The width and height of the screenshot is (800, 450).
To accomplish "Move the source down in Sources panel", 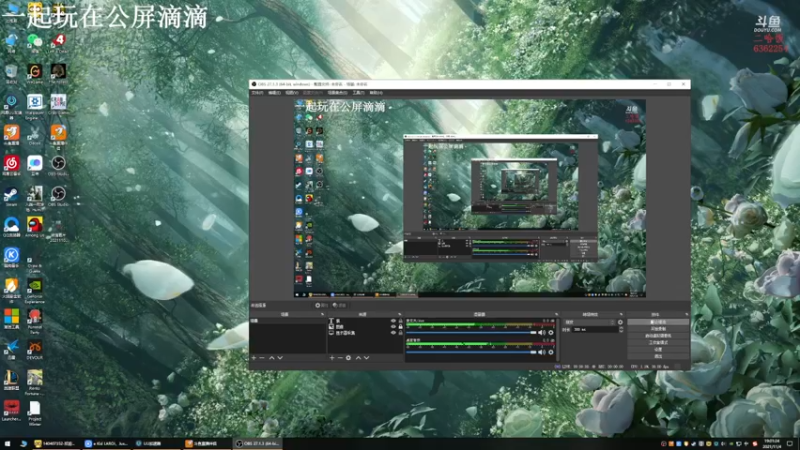I will (x=366, y=358).
